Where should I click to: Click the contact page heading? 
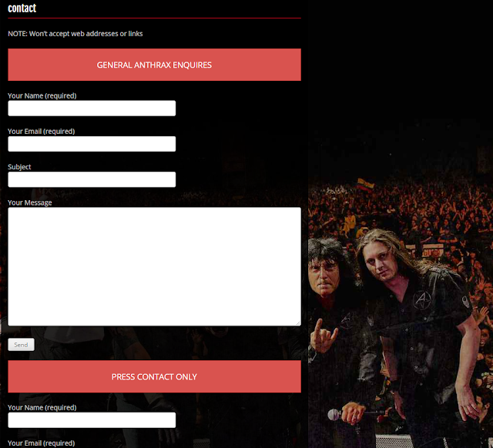[x=22, y=8]
